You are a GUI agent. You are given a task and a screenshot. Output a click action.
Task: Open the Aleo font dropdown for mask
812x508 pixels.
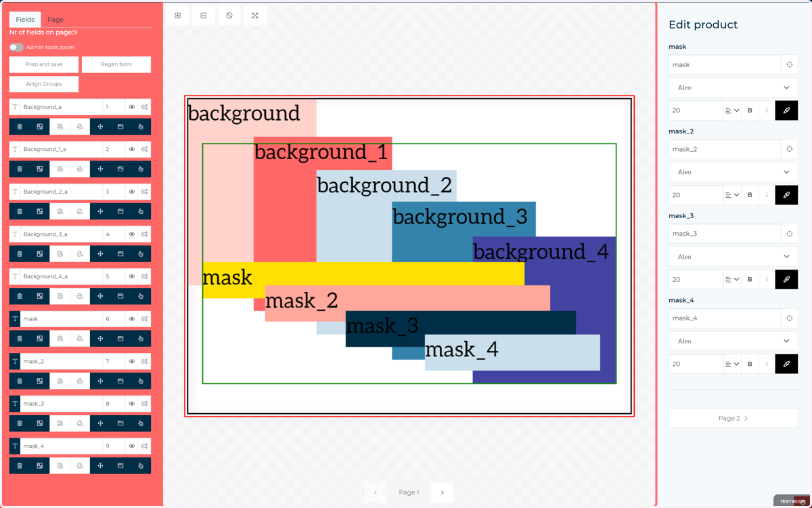(x=734, y=87)
